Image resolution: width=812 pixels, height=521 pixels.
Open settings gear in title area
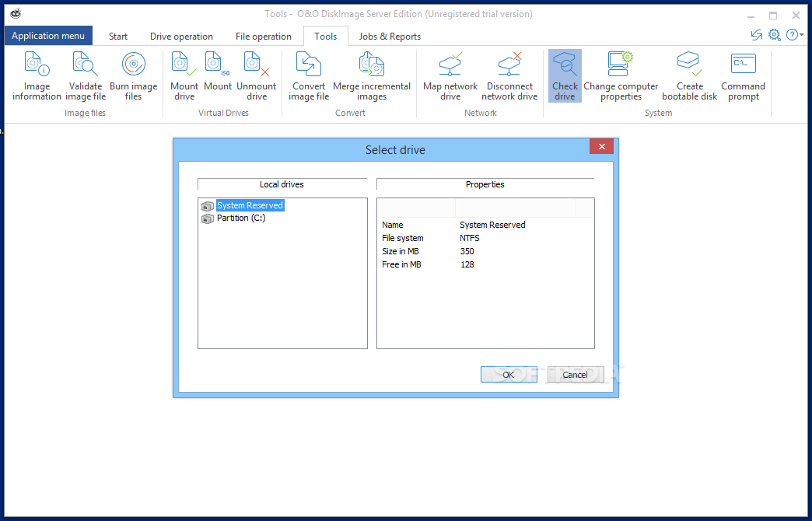pos(774,35)
